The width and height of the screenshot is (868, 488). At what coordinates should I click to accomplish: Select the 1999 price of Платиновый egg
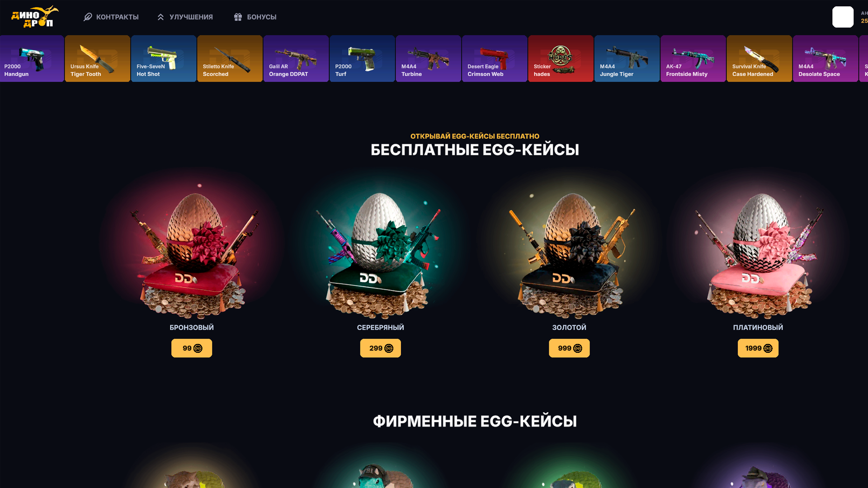pyautogui.click(x=758, y=348)
